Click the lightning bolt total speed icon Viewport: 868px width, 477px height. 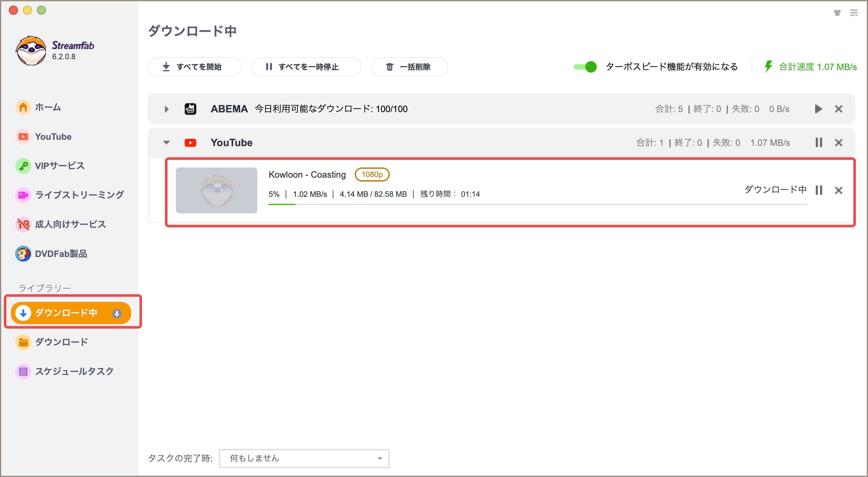point(768,66)
